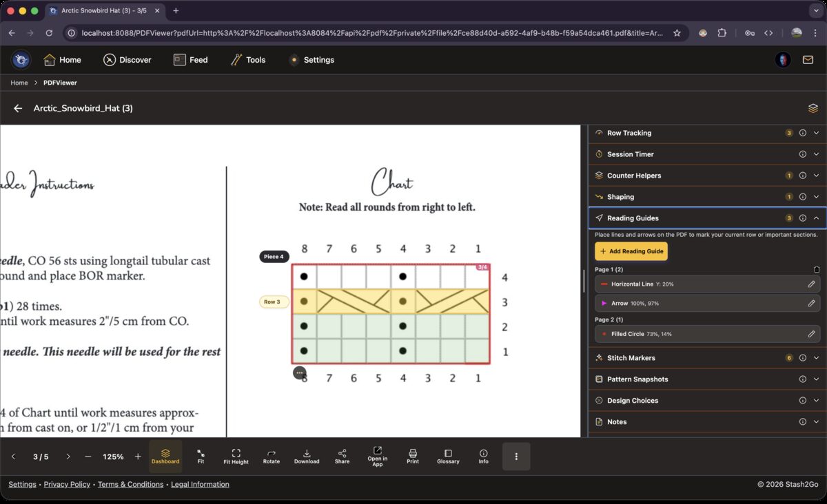Viewport: 827px width, 504px height.
Task: Open the pattern in the App
Action: pyautogui.click(x=377, y=456)
